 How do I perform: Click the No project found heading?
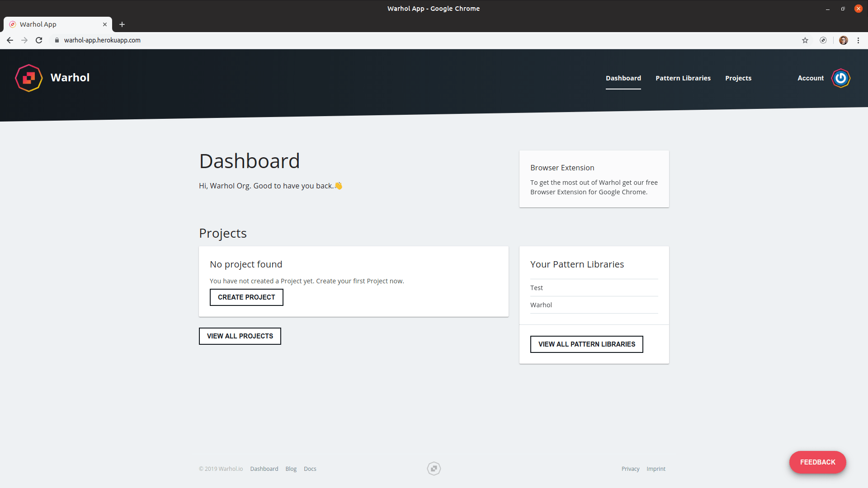click(246, 264)
